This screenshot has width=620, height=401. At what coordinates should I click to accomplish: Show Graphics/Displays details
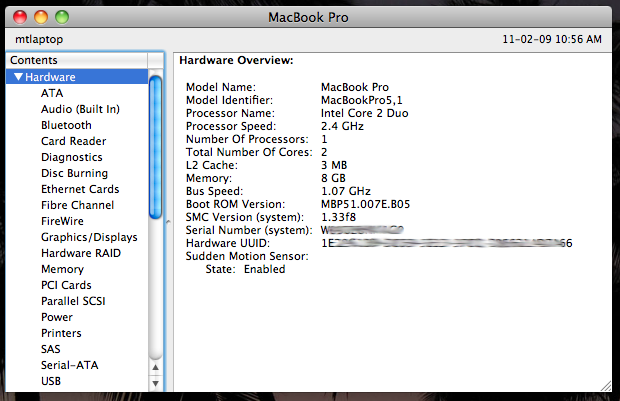pyautogui.click(x=89, y=237)
